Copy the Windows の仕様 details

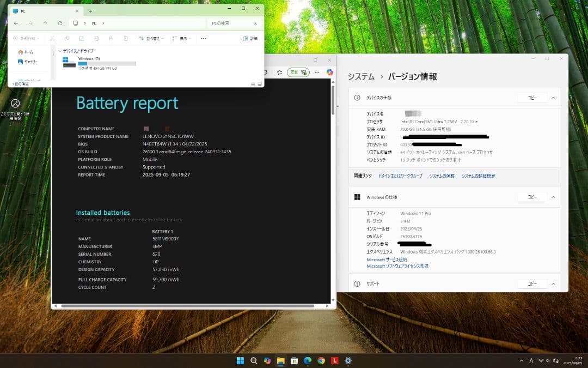532,197
